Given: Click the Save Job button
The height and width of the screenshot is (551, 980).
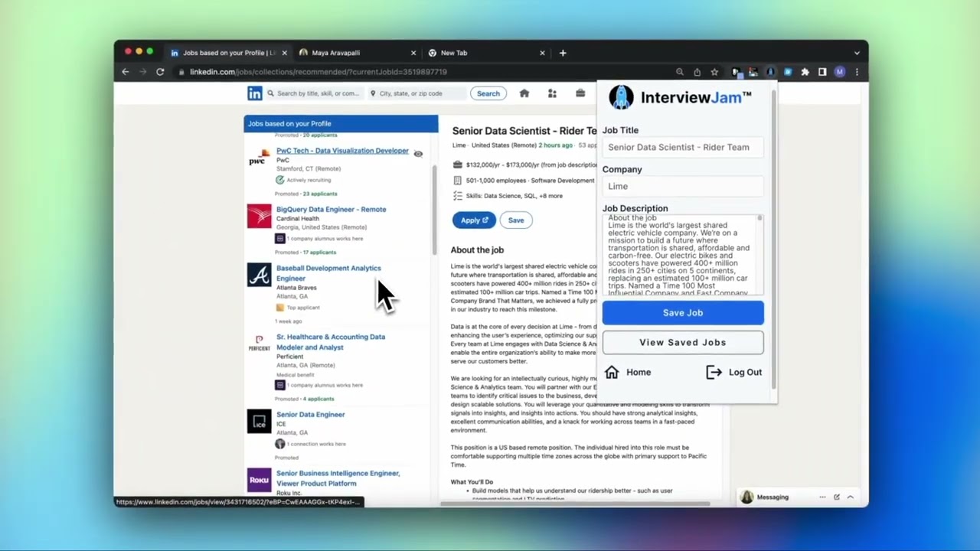Looking at the screenshot, I should click(683, 312).
